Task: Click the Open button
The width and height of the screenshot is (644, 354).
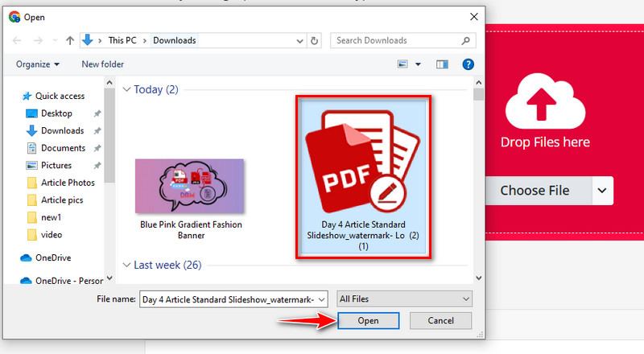Action: [368, 320]
